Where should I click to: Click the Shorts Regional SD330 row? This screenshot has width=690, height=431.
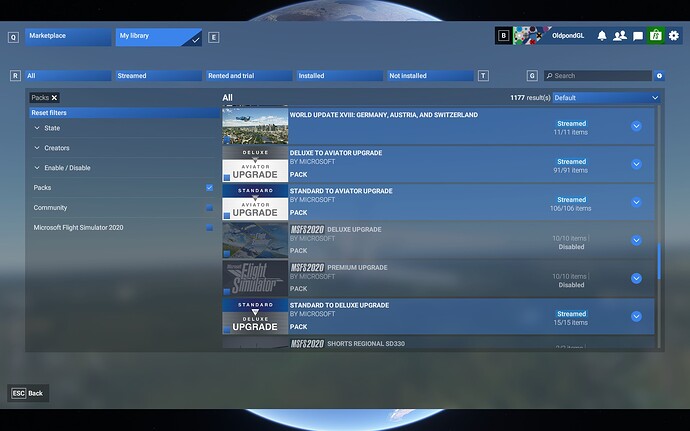click(438, 343)
